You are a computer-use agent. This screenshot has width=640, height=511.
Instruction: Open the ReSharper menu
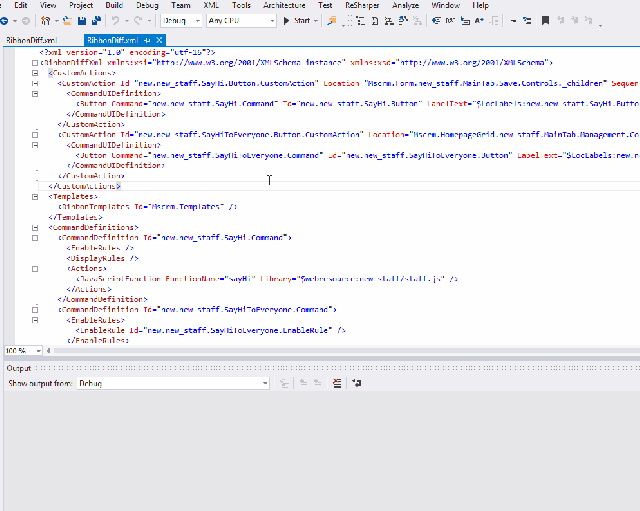(362, 5)
